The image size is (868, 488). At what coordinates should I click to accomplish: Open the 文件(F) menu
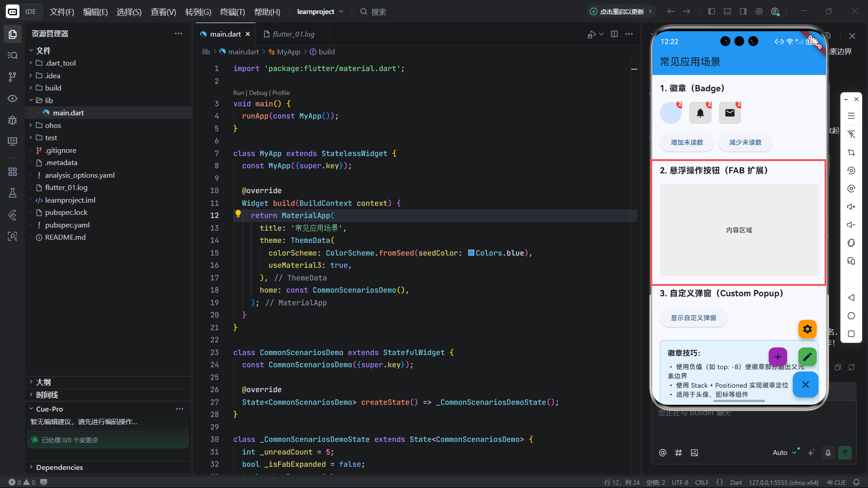pos(61,12)
